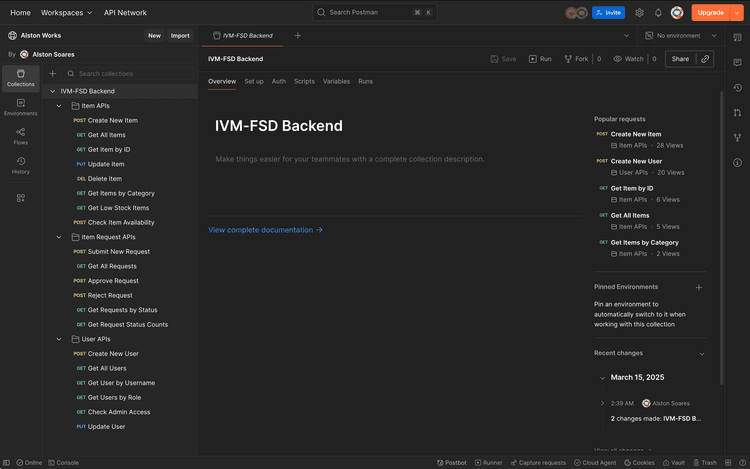Expand the Workspaces dropdown menu

click(x=67, y=13)
